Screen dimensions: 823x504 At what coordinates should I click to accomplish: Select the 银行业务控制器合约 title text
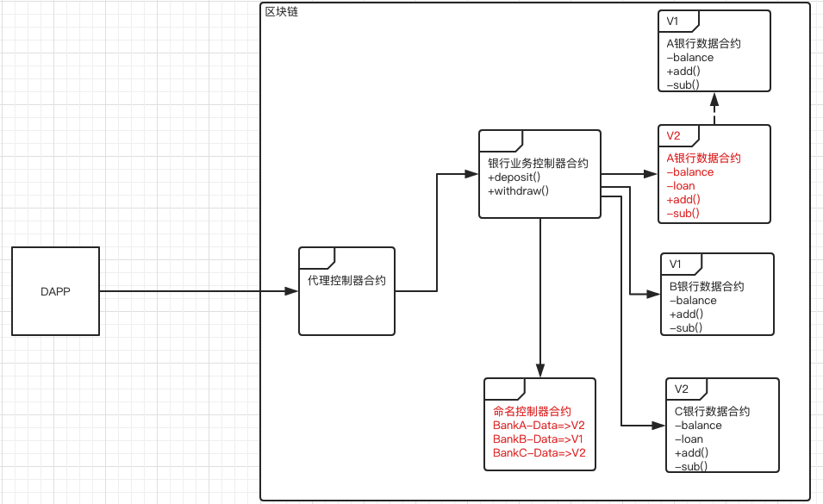pyautogui.click(x=538, y=164)
